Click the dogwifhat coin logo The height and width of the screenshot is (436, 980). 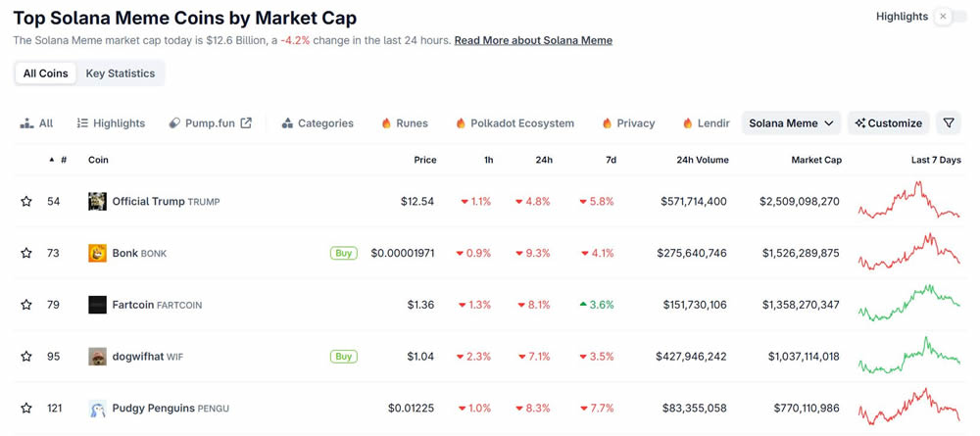[x=97, y=357]
